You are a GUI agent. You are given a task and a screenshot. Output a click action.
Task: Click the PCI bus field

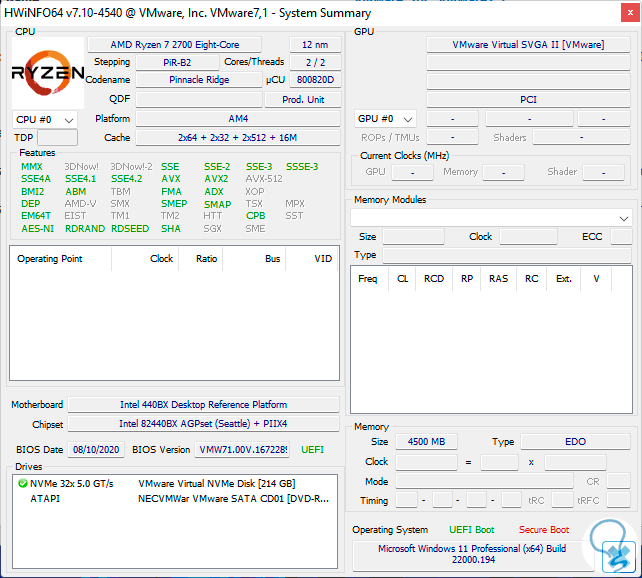[528, 99]
